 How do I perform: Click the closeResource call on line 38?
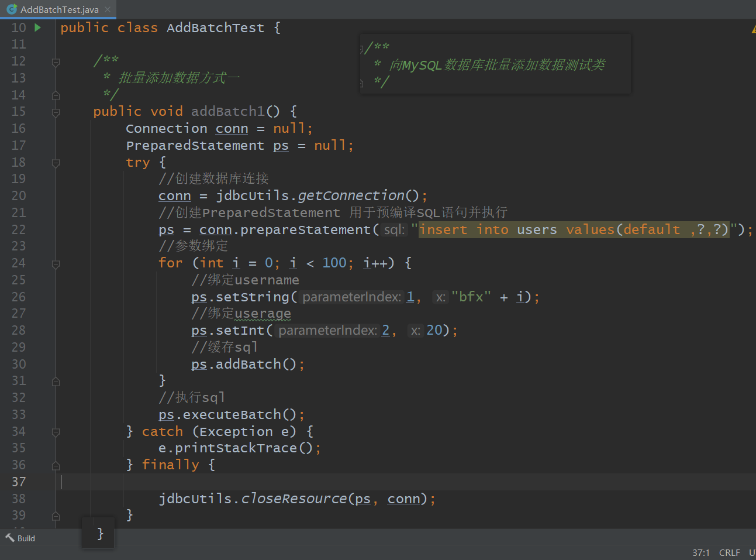tap(294, 499)
